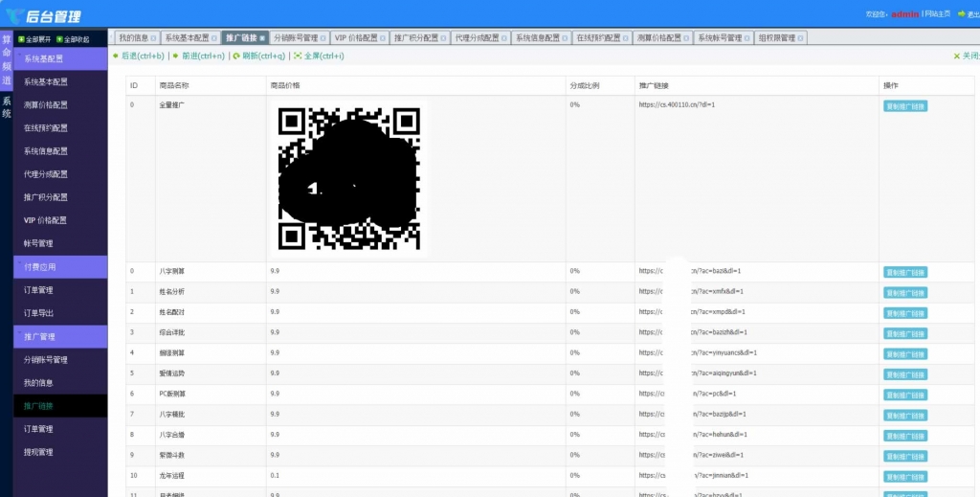Click the 全屏 fullscreen icon
Screen dimensions: 980x497
click(x=298, y=56)
